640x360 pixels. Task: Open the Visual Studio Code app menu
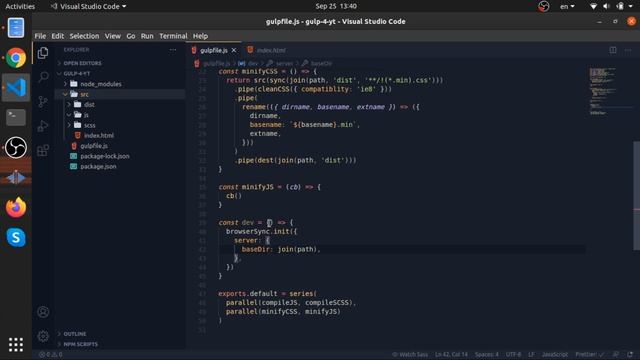click(x=88, y=7)
